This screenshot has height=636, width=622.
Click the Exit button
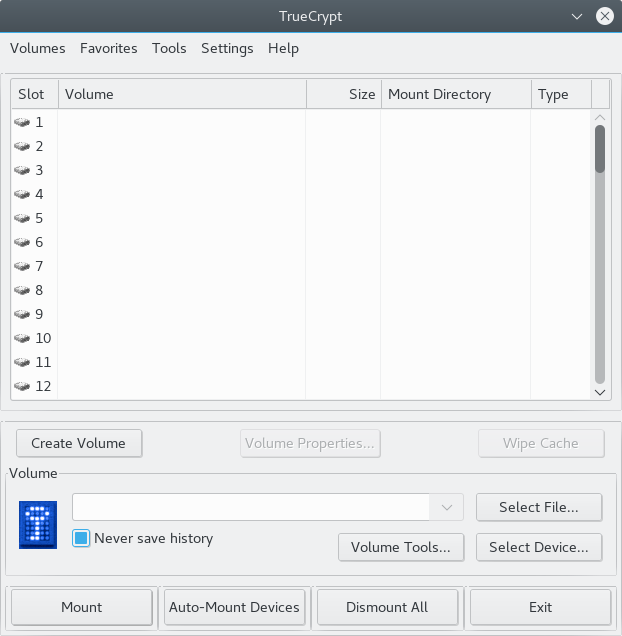click(540, 607)
